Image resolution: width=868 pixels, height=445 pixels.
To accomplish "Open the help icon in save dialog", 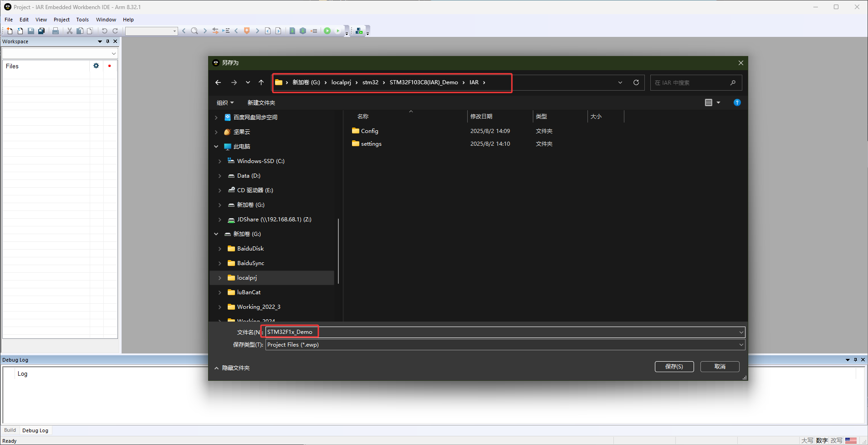I will 737,102.
